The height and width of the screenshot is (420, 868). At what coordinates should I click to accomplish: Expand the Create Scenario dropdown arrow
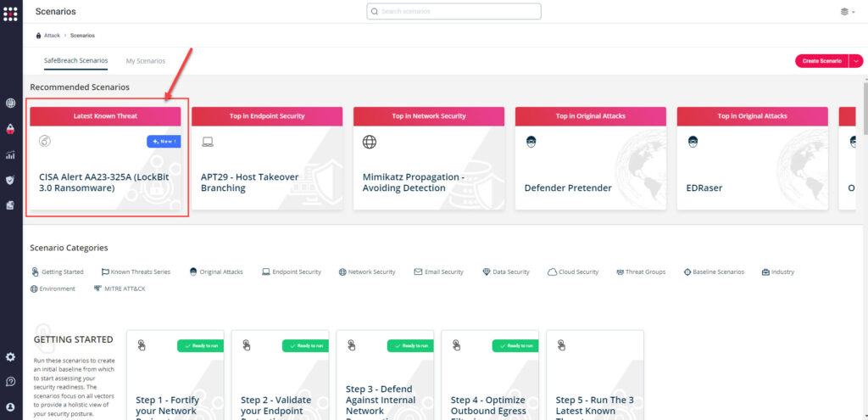click(855, 61)
